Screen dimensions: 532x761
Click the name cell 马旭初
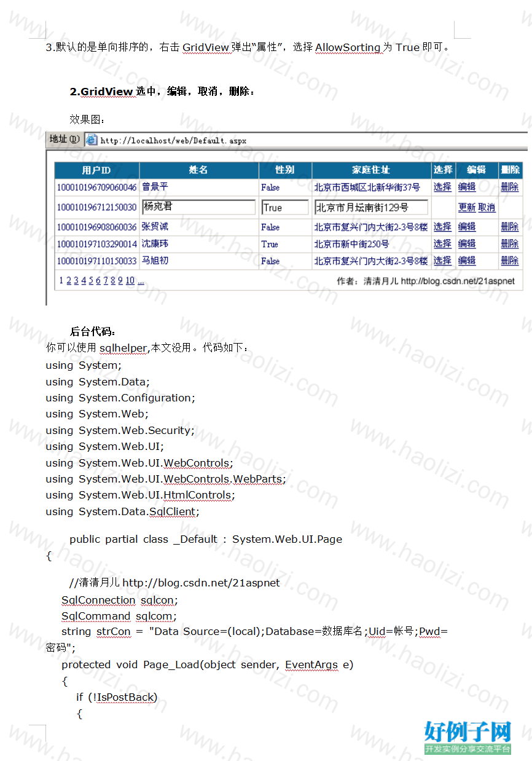(x=155, y=261)
